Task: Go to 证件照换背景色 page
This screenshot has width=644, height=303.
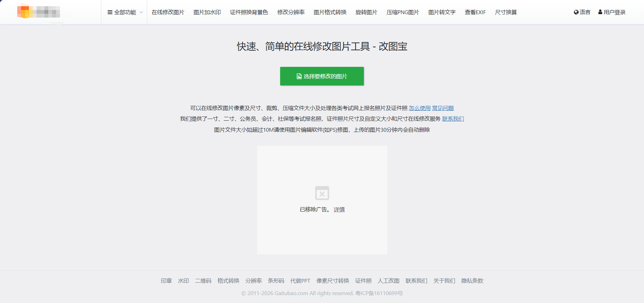Action: [249, 12]
